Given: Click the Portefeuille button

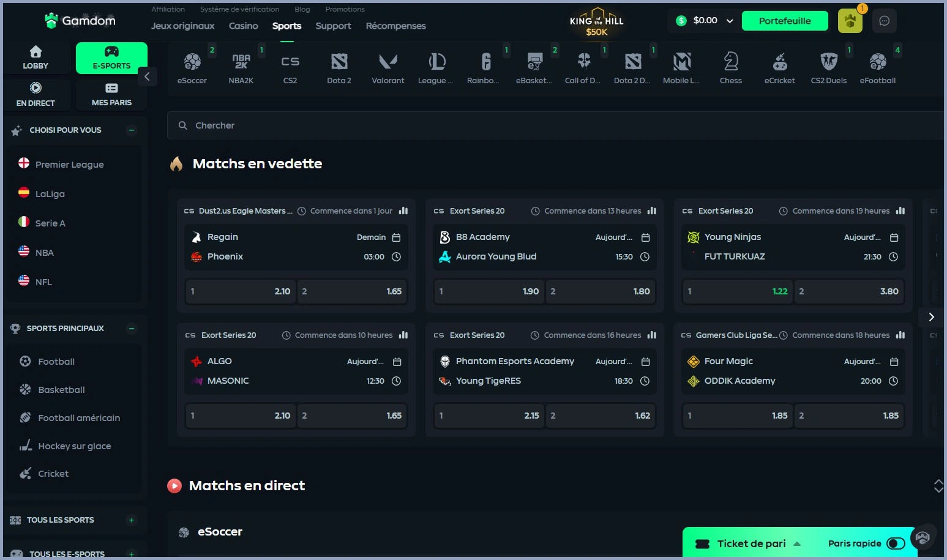Looking at the screenshot, I should click(785, 21).
